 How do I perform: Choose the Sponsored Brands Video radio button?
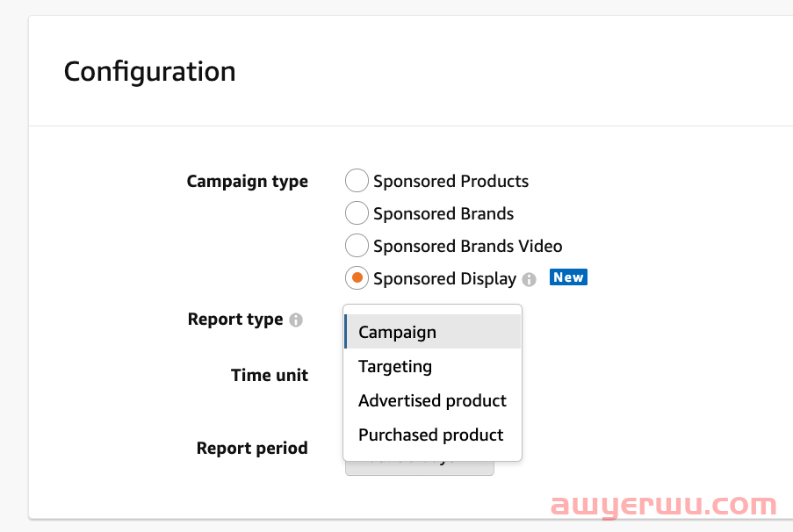(357, 246)
